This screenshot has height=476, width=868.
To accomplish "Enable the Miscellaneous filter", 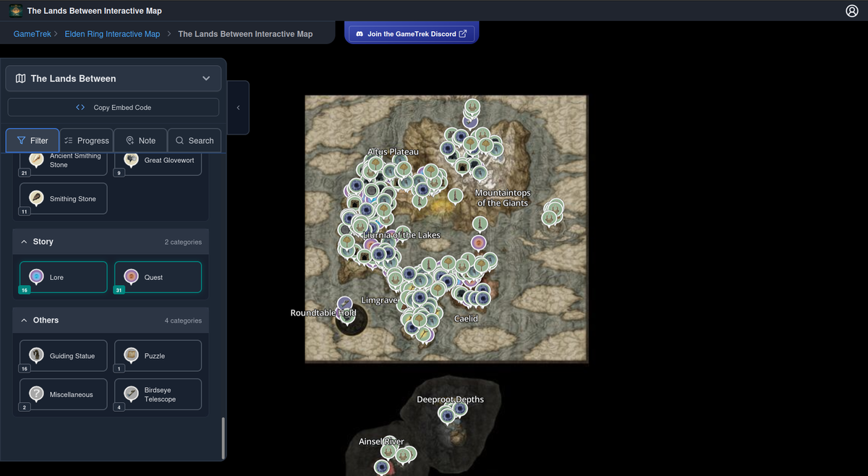I will 64,394.
